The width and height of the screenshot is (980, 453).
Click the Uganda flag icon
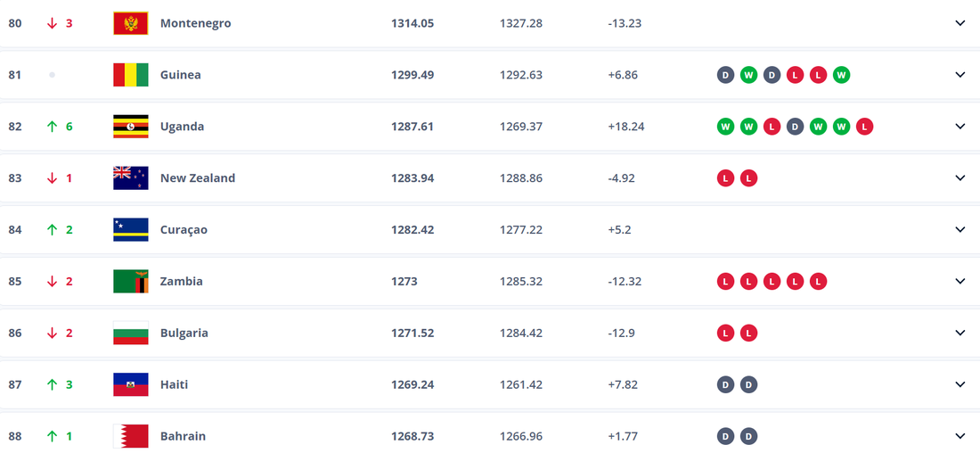131,127
